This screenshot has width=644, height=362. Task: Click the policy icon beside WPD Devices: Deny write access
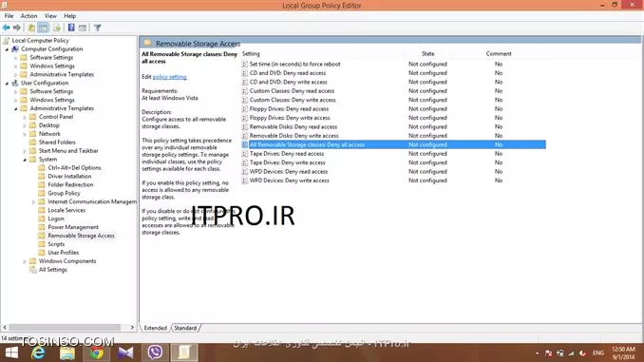pyautogui.click(x=245, y=181)
